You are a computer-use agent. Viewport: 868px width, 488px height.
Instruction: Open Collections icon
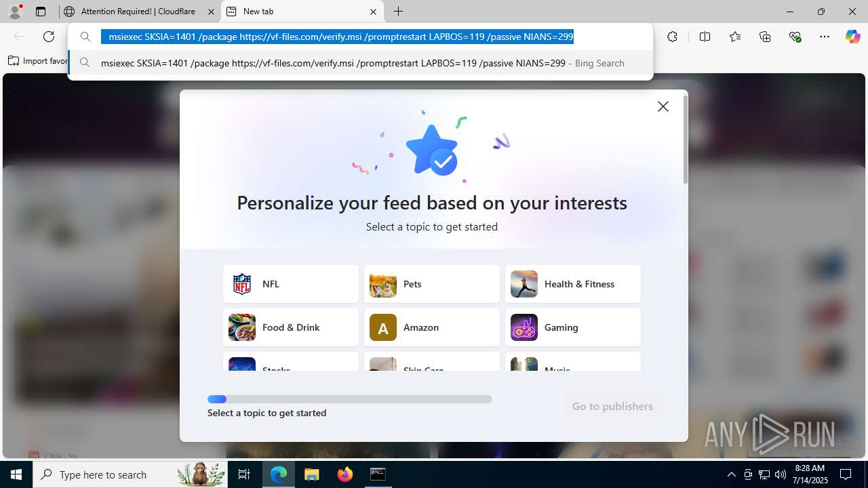click(765, 37)
